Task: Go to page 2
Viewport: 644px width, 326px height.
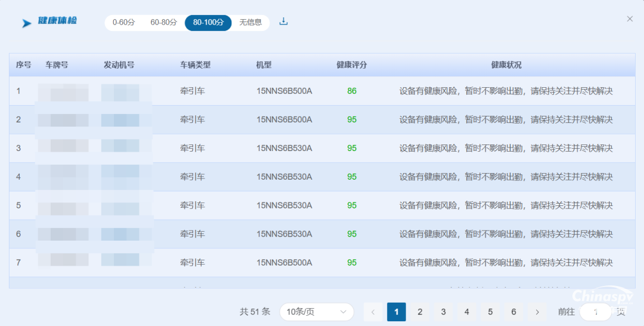Action: pos(420,312)
